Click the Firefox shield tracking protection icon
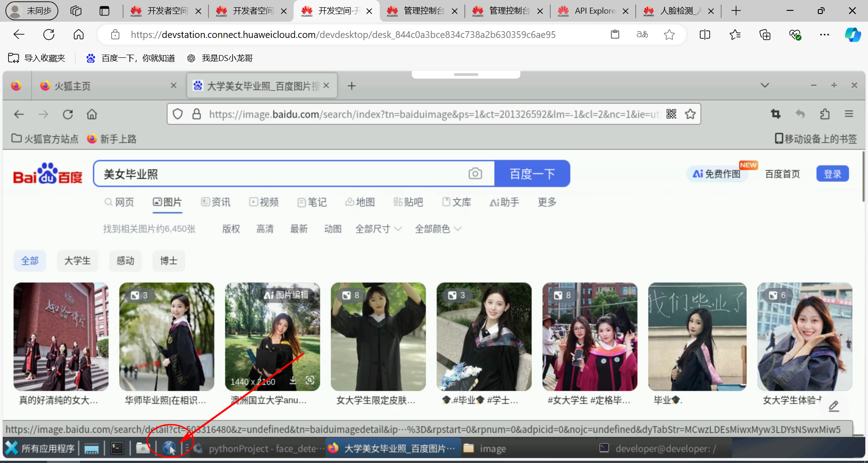 178,114
